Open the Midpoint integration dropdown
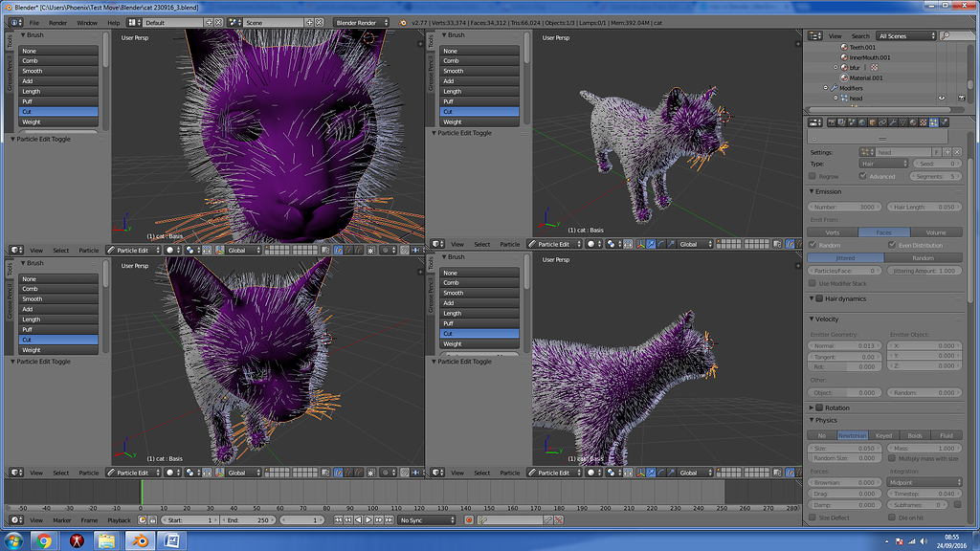 pos(924,482)
